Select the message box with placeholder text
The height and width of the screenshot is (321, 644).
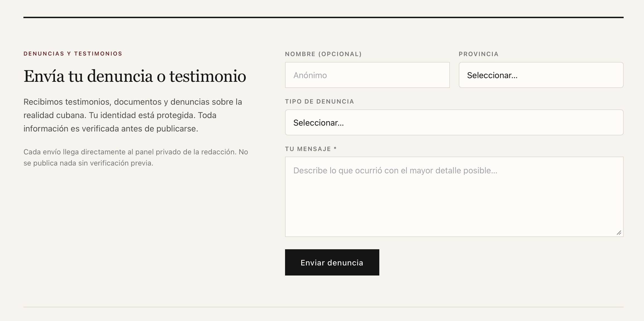pos(454,195)
